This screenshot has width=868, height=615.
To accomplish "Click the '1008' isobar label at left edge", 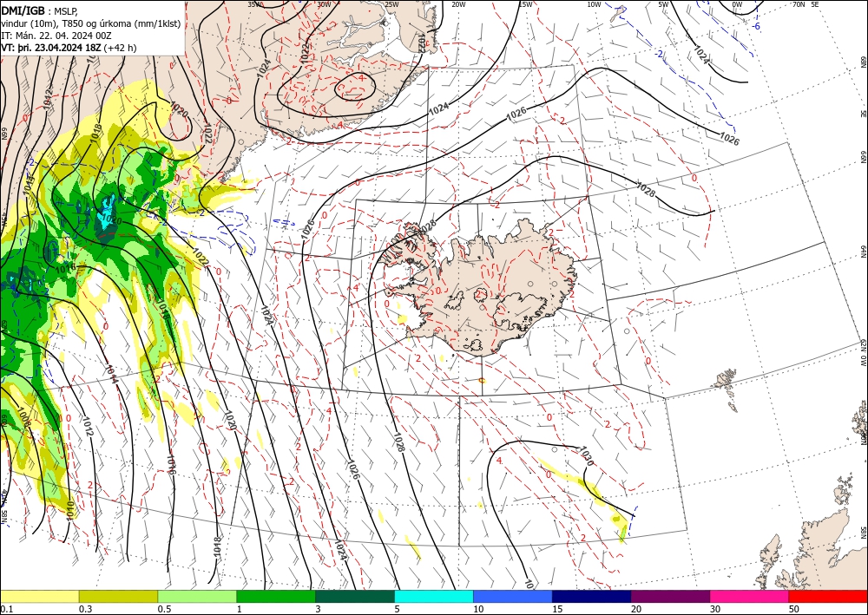I will [23, 417].
